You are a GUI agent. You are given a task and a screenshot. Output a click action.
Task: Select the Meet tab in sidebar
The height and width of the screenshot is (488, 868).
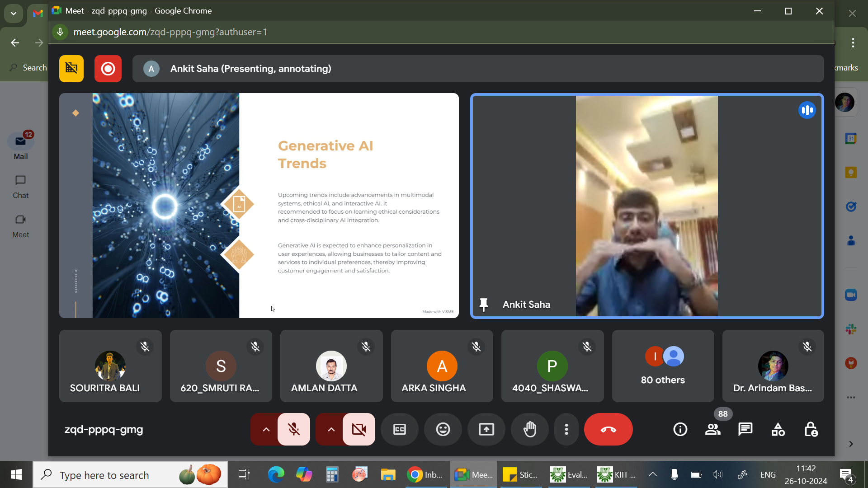click(20, 226)
